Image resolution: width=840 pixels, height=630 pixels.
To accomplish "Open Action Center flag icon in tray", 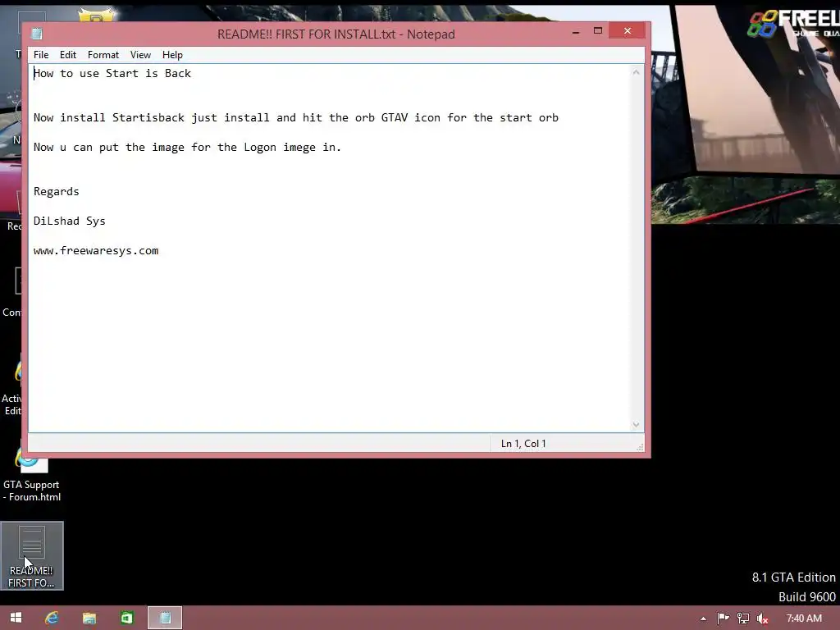I will 723,619.
